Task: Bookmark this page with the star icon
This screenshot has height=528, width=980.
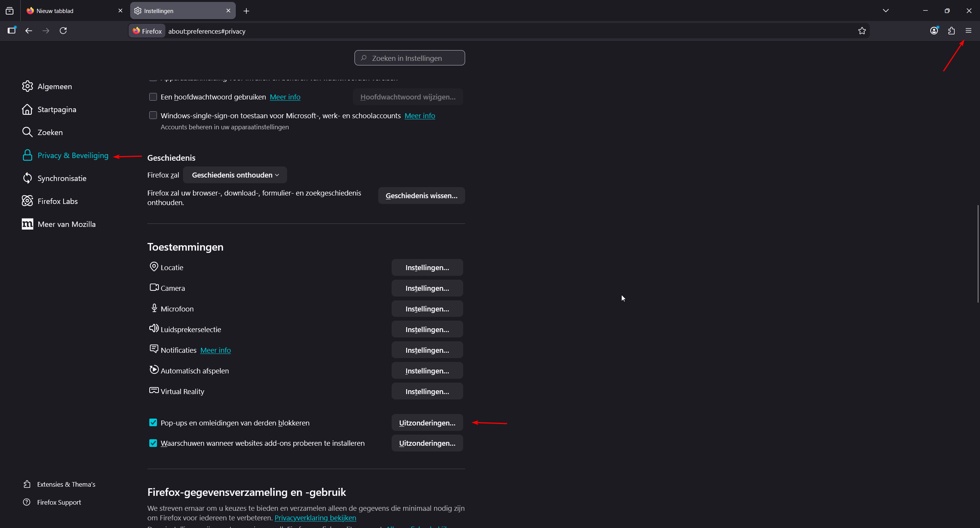Action: tap(862, 31)
